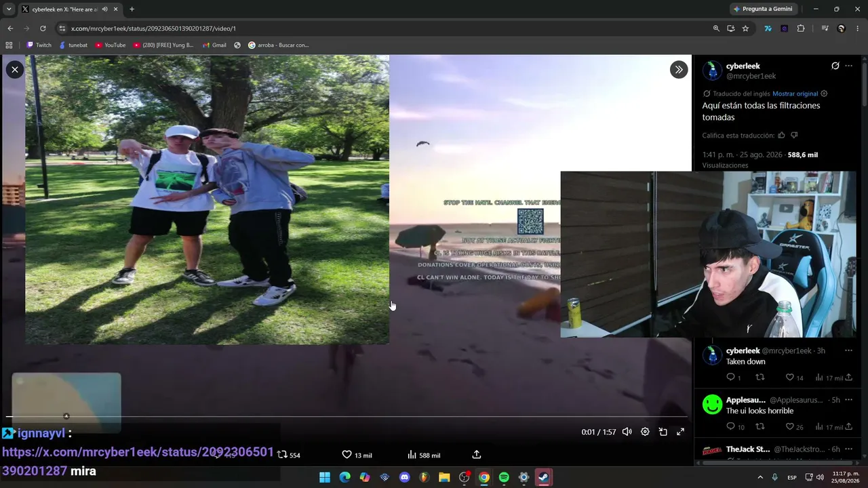The width and height of the screenshot is (868, 488).
Task: Rate translation with thumbs down
Action: point(794,136)
